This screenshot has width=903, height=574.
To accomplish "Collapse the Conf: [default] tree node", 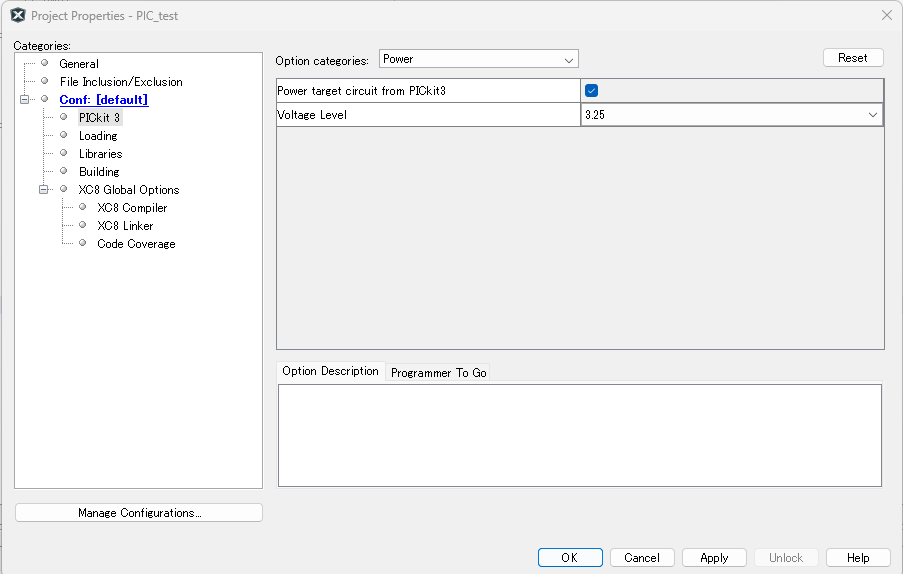I will coord(25,100).
